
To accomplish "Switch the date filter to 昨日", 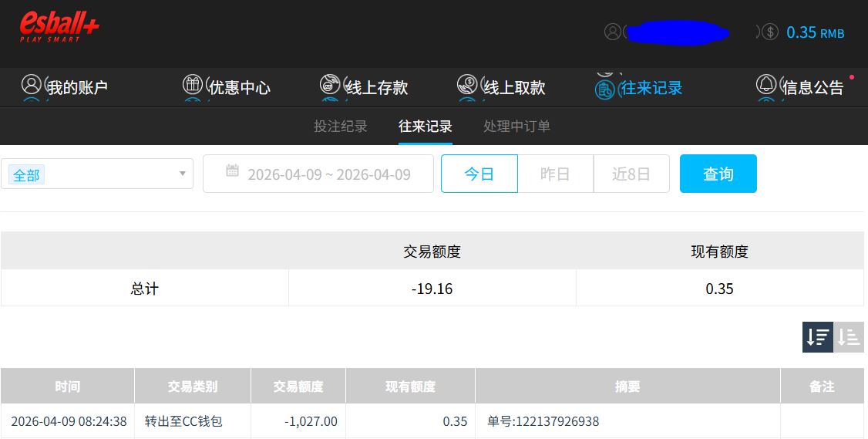I will point(555,174).
